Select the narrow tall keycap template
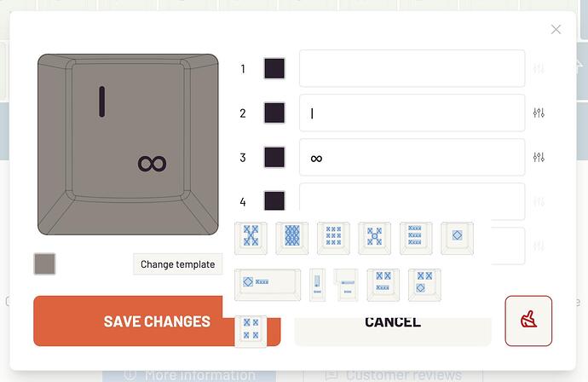This screenshot has width=588, height=382. 317,285
